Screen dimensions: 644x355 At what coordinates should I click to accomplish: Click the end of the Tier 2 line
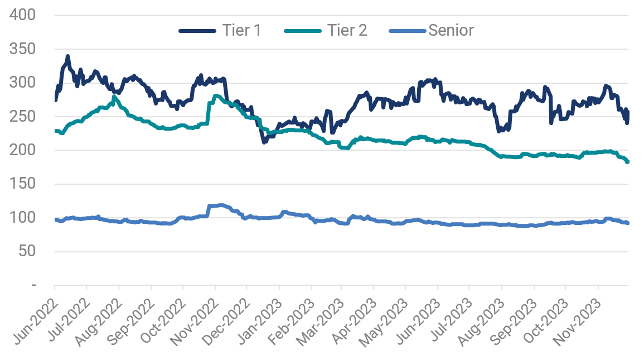tap(628, 162)
